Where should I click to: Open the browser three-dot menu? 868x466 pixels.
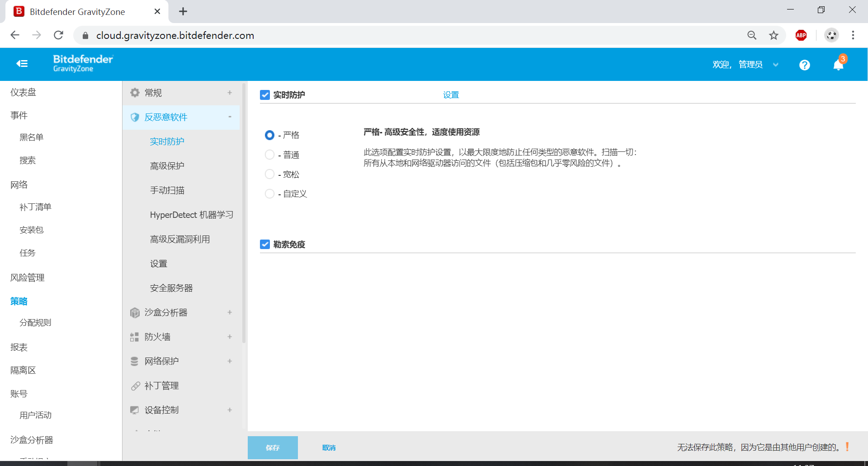pos(853,35)
